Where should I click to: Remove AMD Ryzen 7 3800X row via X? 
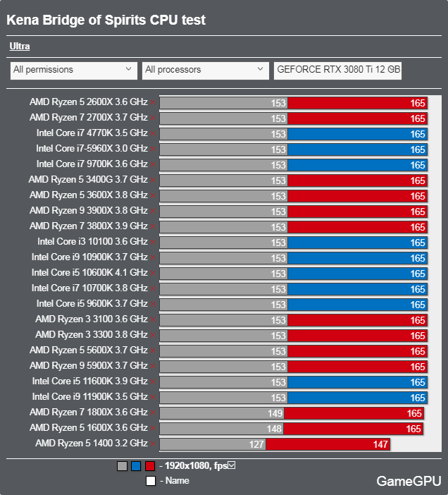pos(153,226)
